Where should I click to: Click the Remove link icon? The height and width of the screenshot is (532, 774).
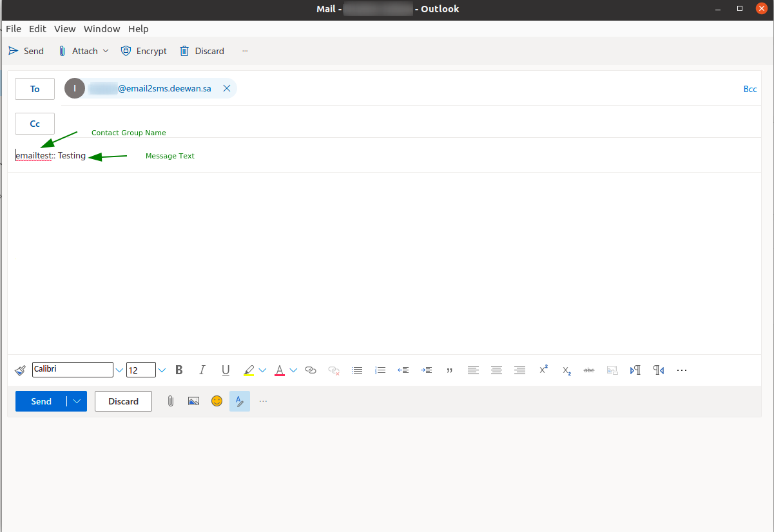click(334, 370)
